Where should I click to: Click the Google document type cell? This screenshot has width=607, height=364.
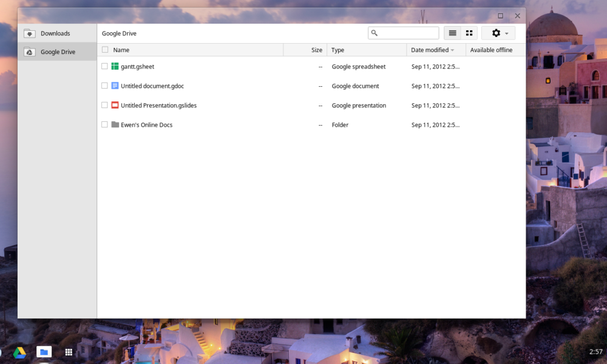pos(355,86)
